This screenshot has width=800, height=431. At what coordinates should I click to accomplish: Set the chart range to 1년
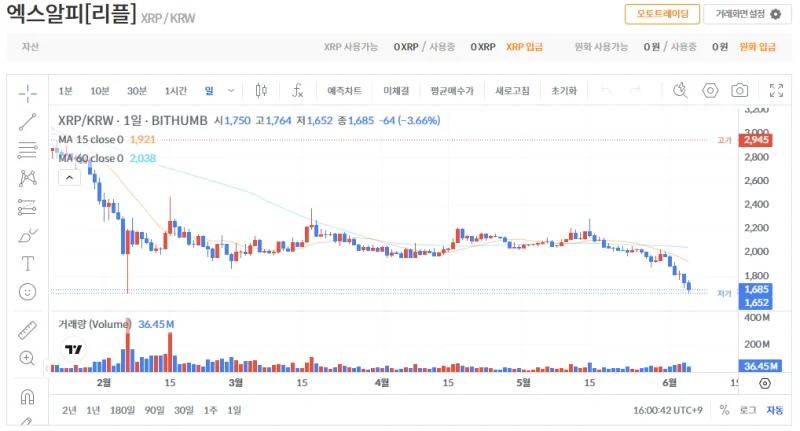tap(93, 410)
